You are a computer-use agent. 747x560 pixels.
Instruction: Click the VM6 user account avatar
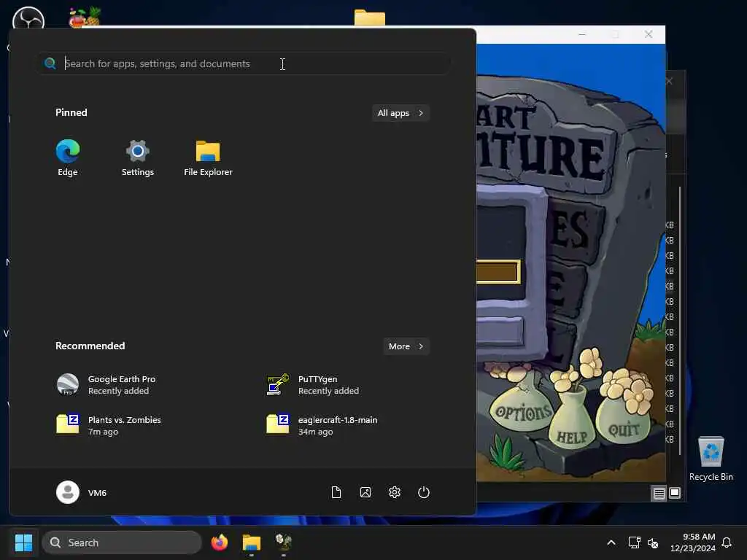tap(68, 492)
